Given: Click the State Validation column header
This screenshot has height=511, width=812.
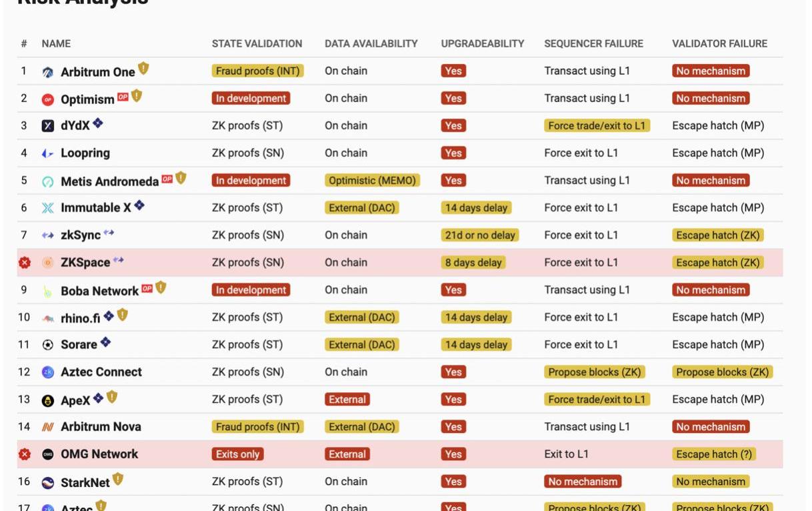Looking at the screenshot, I should coord(257,43).
